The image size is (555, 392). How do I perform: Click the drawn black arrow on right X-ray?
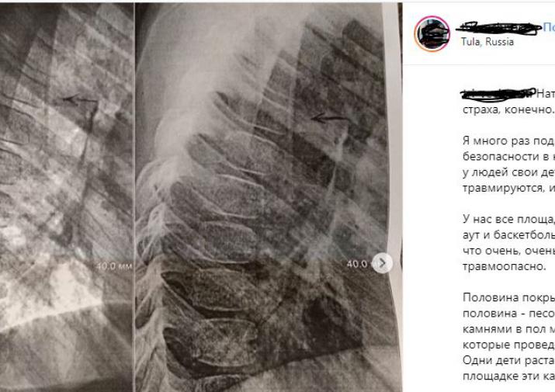click(329, 118)
